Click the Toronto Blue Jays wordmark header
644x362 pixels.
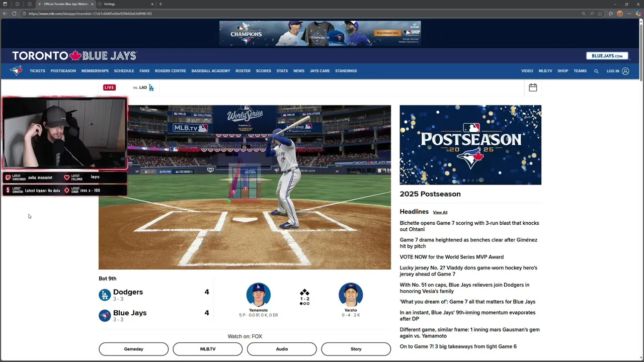74,55
